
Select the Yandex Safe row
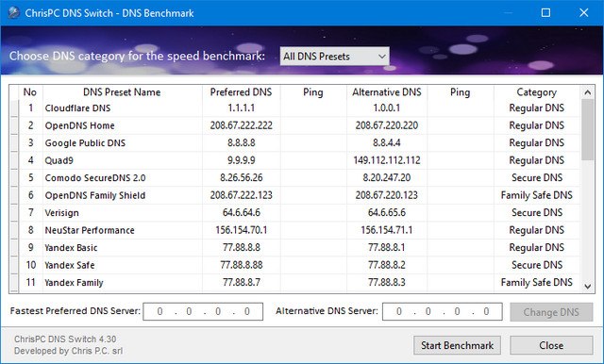click(295, 265)
